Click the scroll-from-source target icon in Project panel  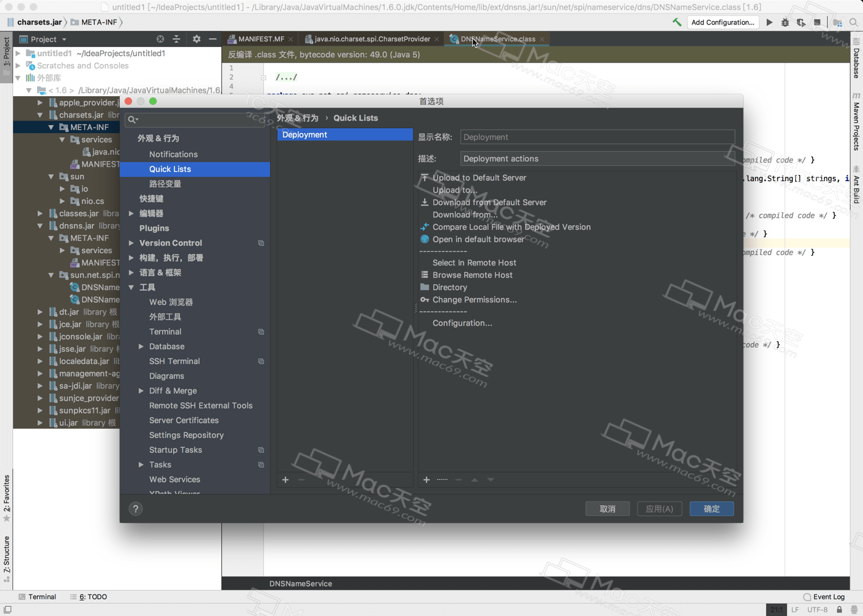(160, 39)
